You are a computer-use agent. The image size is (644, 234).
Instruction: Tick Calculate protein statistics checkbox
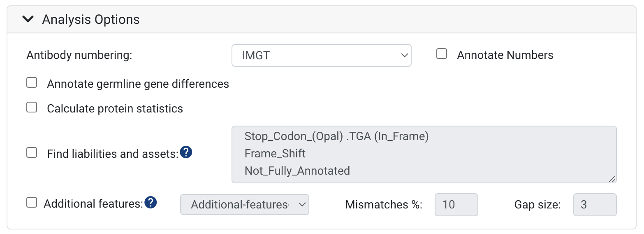pos(32,108)
